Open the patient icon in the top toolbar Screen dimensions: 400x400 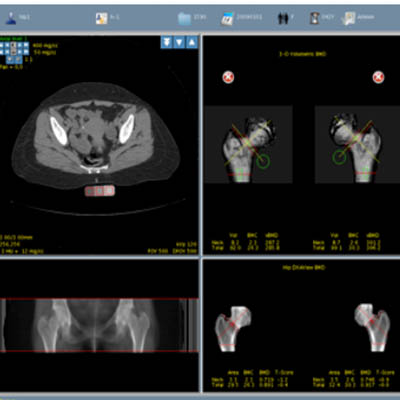point(11,18)
